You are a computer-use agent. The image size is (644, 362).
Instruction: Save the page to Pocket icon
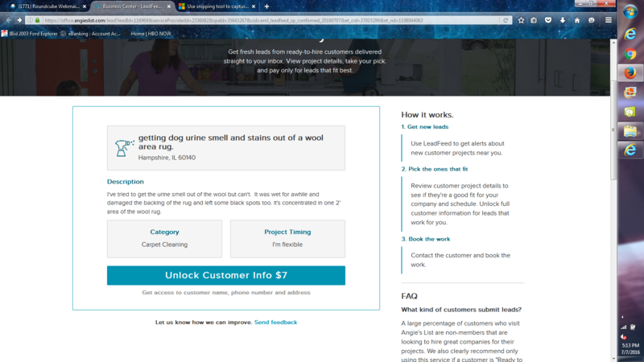tap(548, 20)
